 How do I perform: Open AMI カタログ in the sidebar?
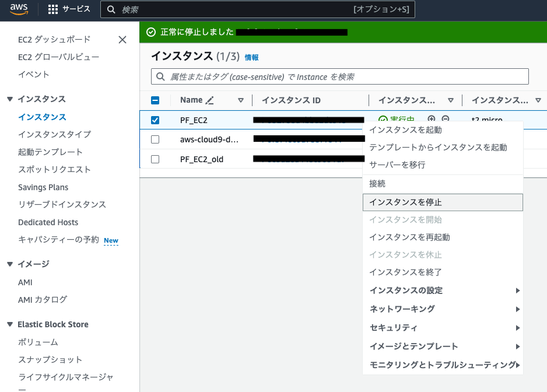[43, 300]
